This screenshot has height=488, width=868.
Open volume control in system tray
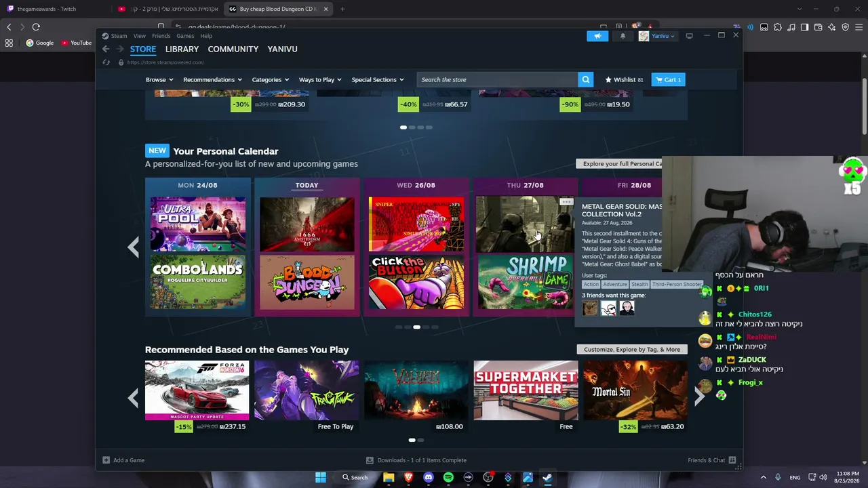click(823, 477)
